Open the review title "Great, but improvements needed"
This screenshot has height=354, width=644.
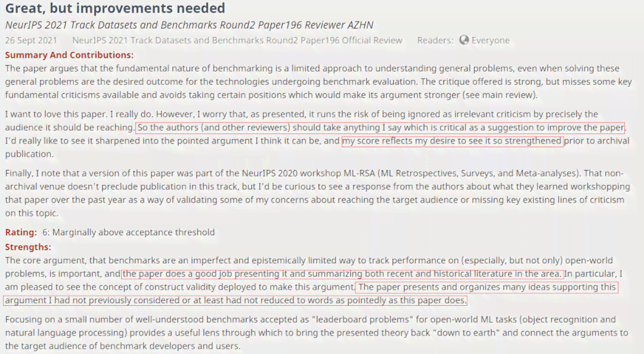coord(115,8)
